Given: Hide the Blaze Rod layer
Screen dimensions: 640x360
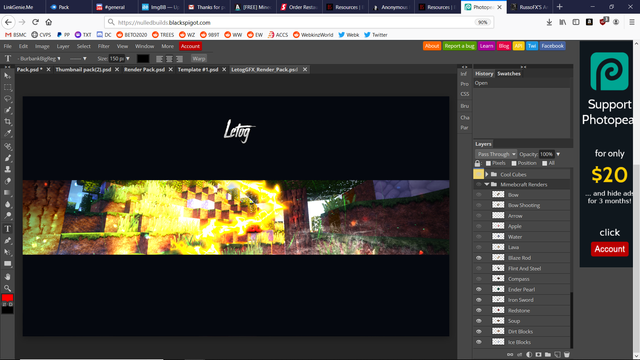Looking at the screenshot, I should coord(478,258).
